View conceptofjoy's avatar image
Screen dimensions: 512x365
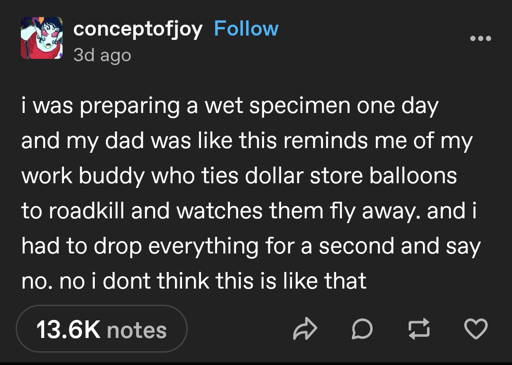pos(42,38)
